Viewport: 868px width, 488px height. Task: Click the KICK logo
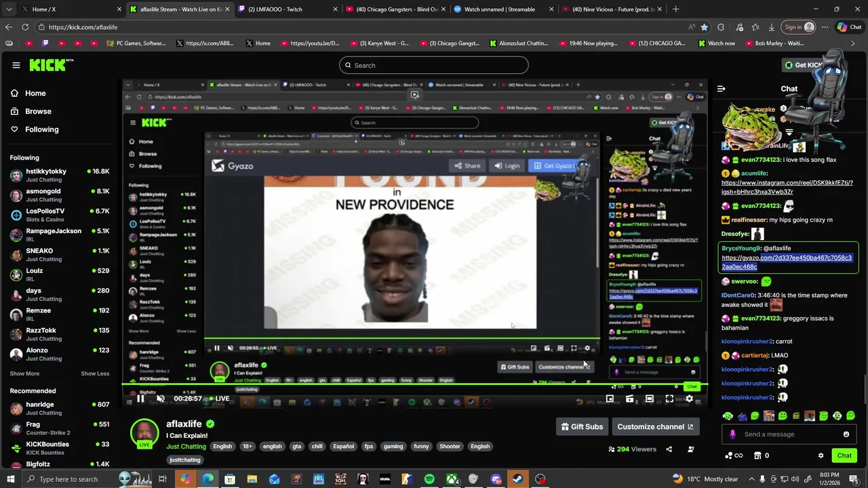point(51,65)
